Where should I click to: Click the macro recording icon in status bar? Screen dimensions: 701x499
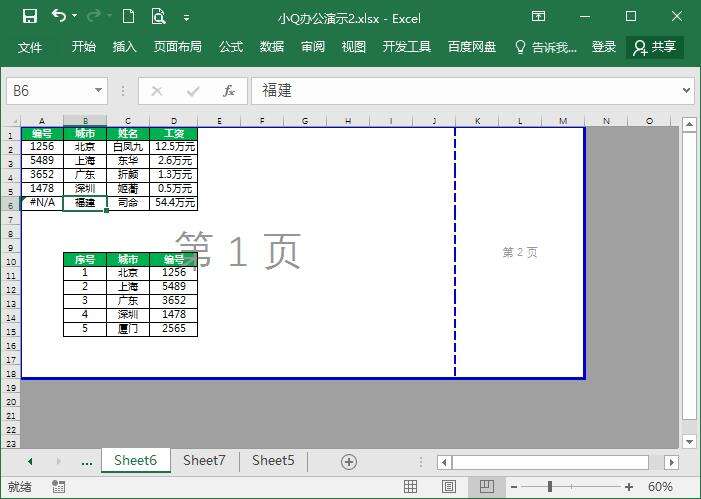click(x=59, y=487)
